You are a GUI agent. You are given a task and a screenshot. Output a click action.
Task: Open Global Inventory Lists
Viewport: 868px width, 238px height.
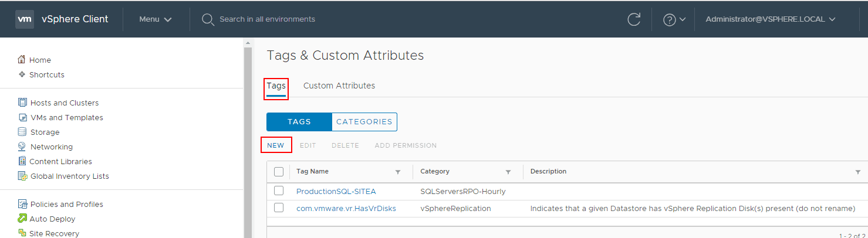(70, 176)
